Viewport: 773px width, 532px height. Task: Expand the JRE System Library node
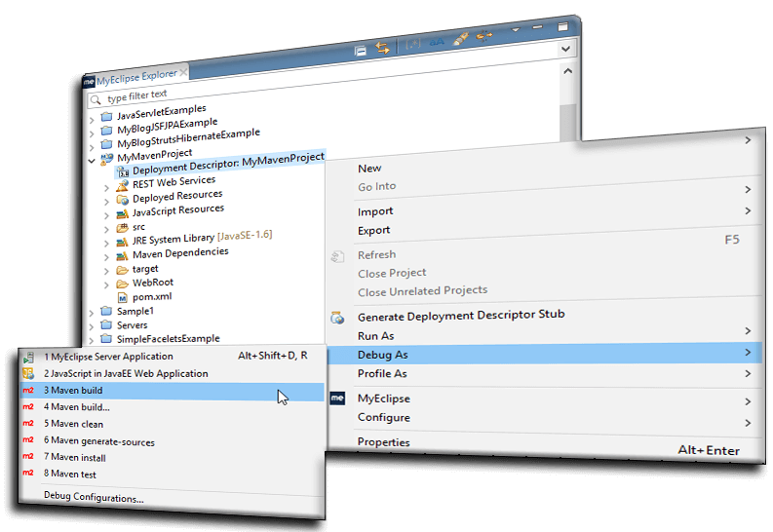point(106,243)
